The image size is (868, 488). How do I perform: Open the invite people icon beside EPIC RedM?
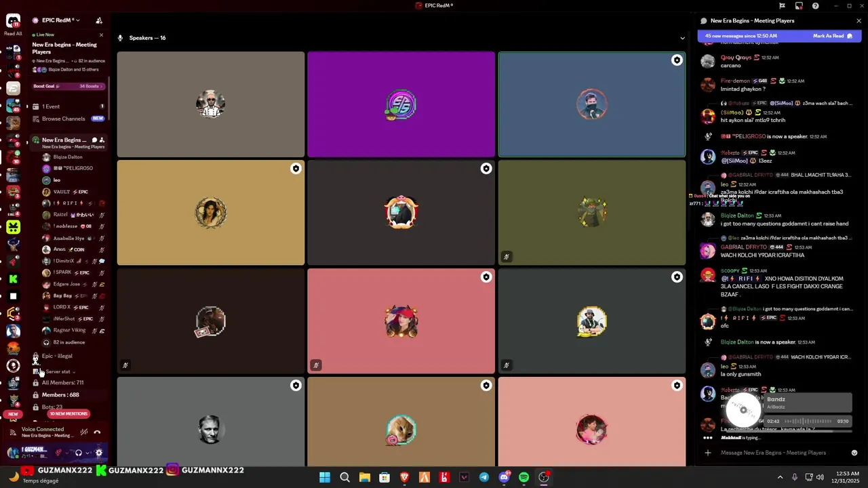(x=99, y=20)
